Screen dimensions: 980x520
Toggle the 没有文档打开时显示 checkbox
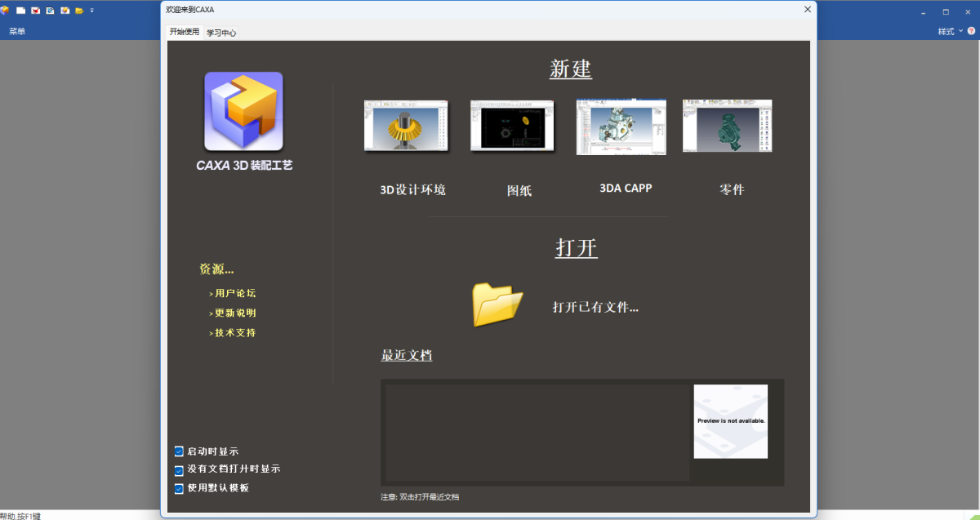179,470
